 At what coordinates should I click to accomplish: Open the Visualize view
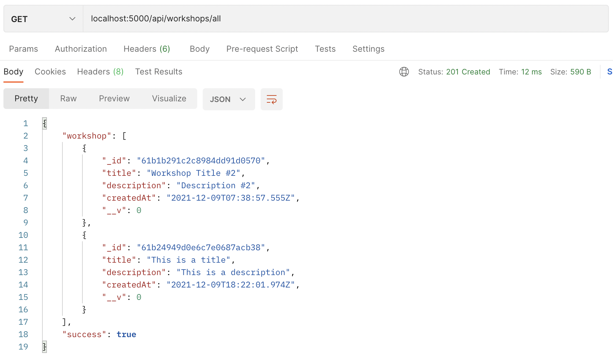pyautogui.click(x=169, y=99)
